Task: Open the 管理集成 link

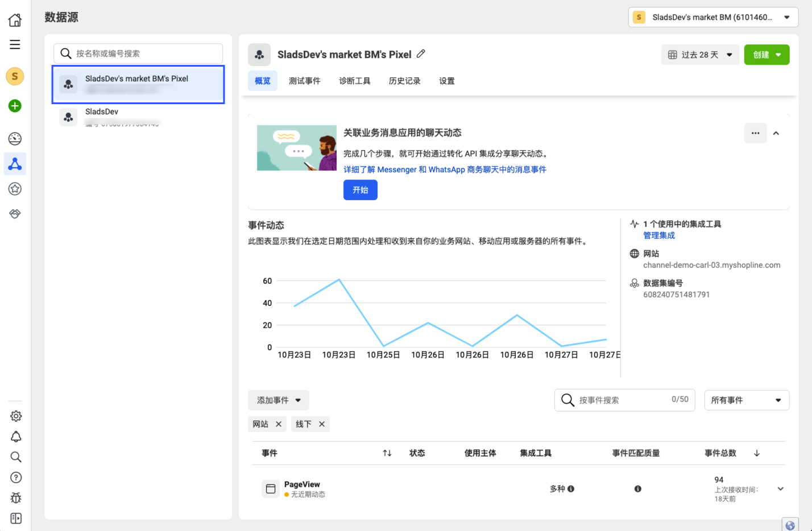Action: point(658,235)
